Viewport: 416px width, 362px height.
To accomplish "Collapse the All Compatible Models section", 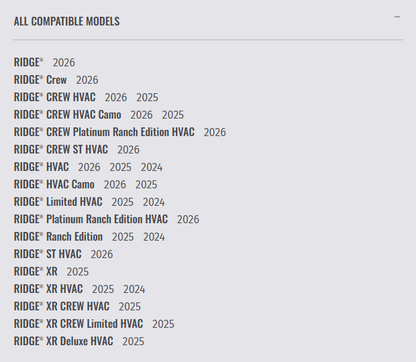I will point(397,17).
